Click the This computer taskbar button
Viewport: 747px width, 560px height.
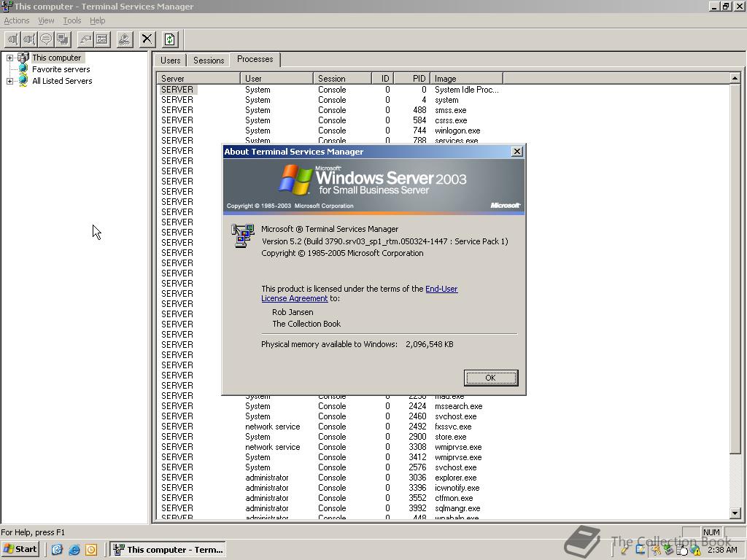click(x=169, y=549)
